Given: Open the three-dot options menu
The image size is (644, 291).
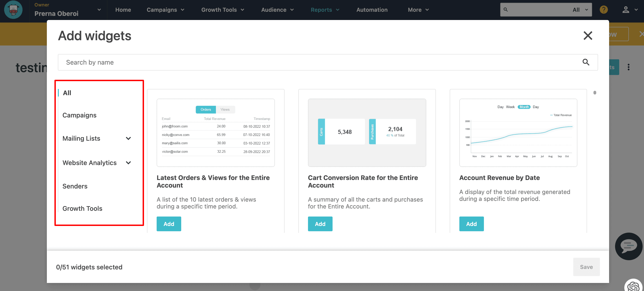Looking at the screenshot, I should click(628, 67).
